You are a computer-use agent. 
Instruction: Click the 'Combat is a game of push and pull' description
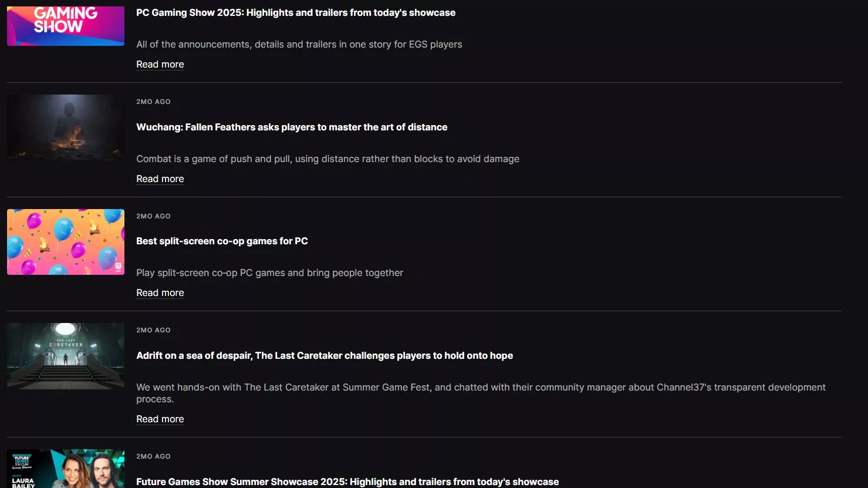327,159
